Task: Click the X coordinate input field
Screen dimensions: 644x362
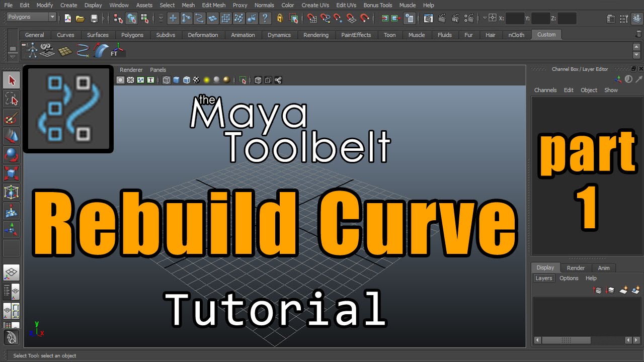Action: (x=515, y=19)
